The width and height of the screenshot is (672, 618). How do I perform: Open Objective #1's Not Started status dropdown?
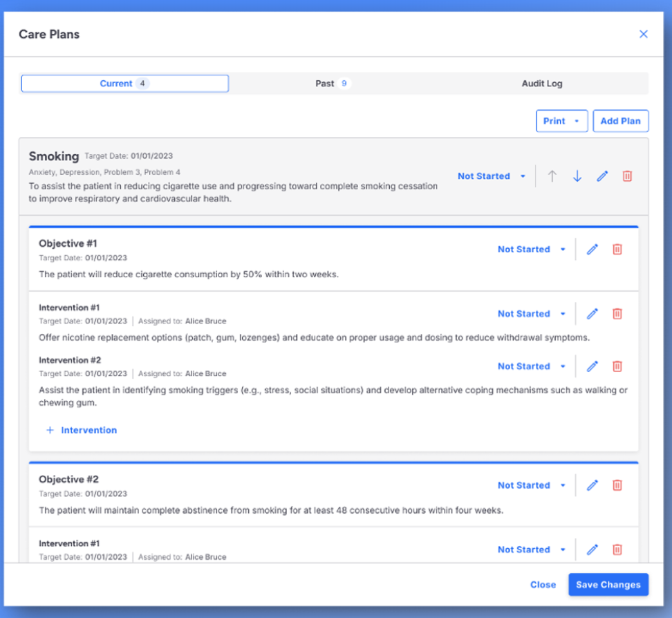tap(532, 250)
